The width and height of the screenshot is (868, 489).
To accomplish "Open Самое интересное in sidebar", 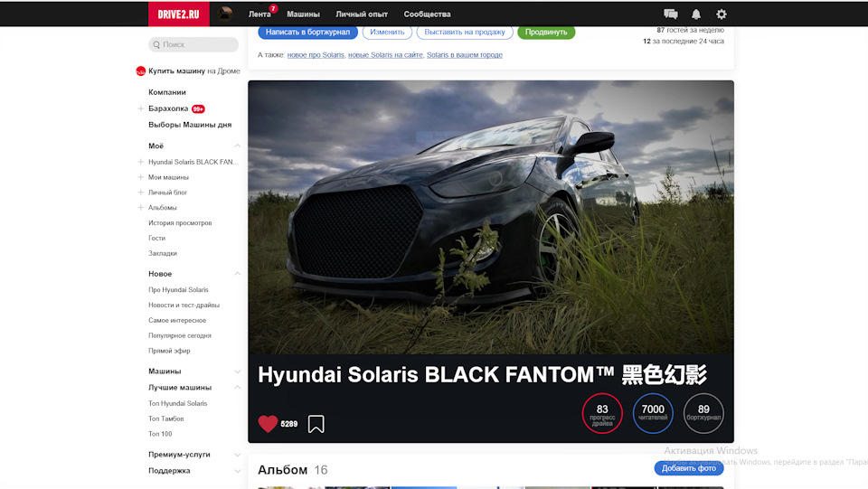I will point(177,320).
